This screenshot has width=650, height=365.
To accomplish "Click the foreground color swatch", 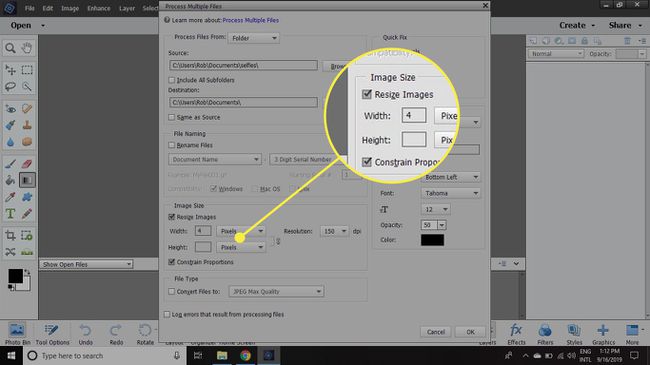I will (15, 276).
